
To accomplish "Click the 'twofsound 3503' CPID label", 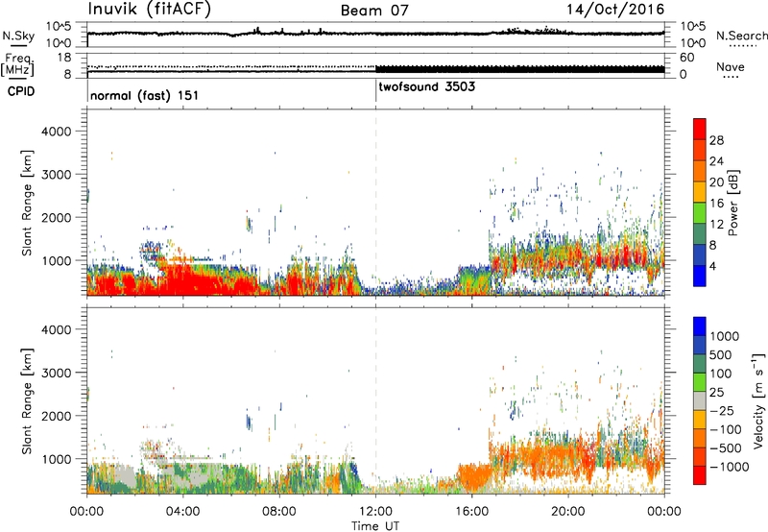I will (426, 86).
